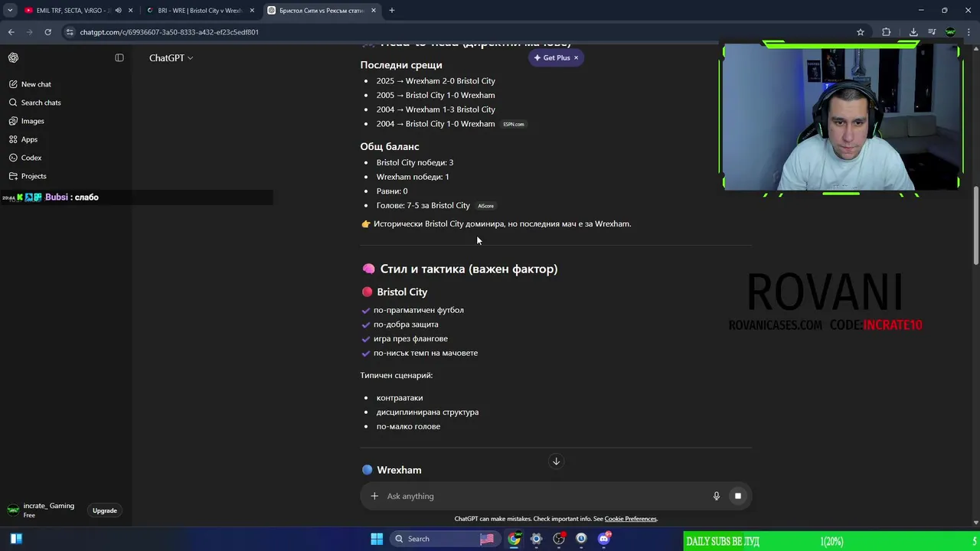
Task: Click the page vertical scrollbar thumb
Action: tap(975, 227)
